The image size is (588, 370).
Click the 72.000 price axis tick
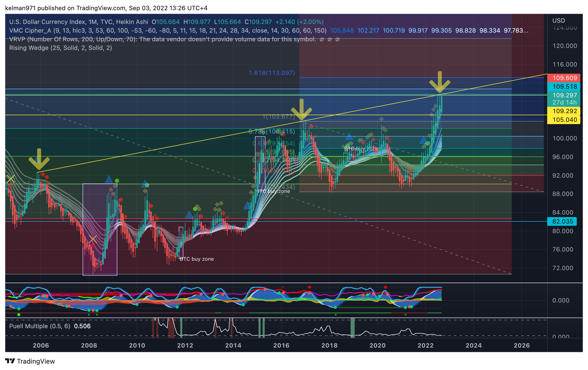click(563, 268)
